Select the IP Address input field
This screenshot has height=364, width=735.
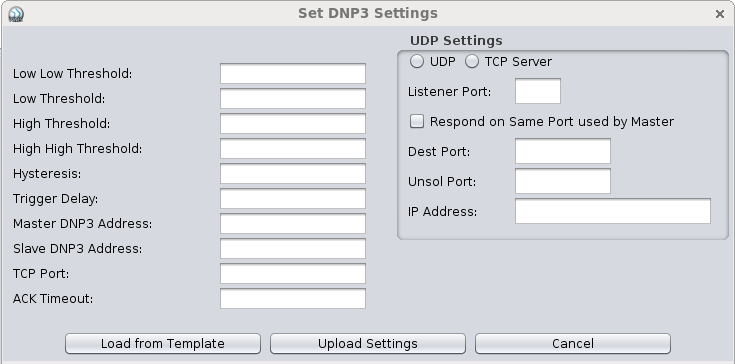pyautogui.click(x=613, y=211)
